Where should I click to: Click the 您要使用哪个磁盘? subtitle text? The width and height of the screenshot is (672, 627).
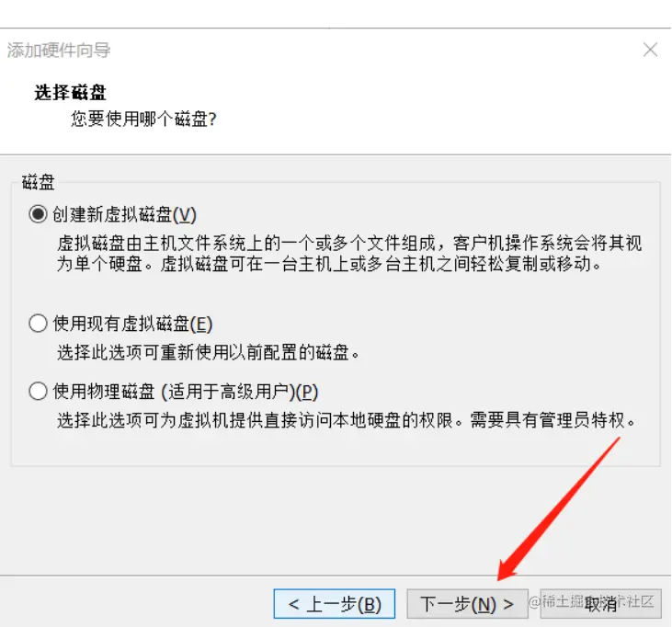point(143,119)
